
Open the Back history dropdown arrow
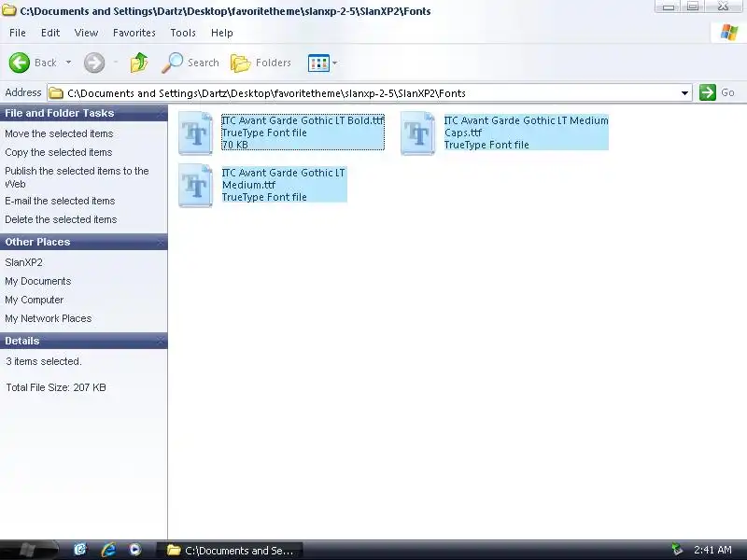68,63
